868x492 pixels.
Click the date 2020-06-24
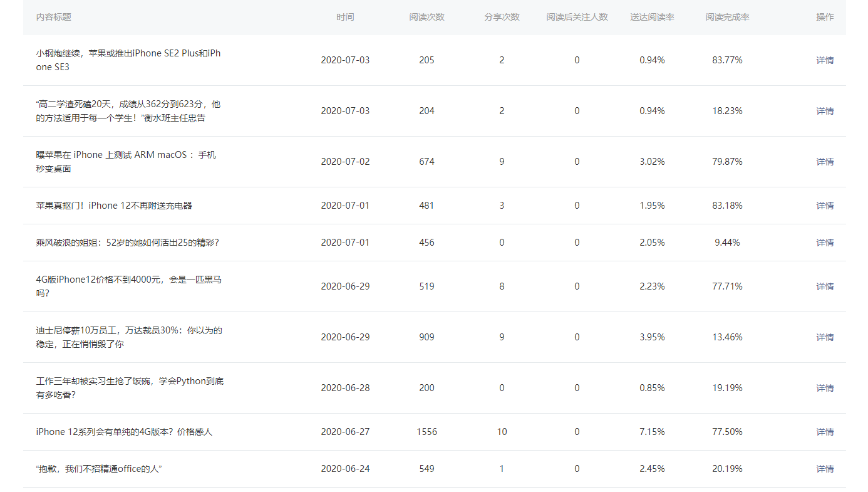(345, 469)
